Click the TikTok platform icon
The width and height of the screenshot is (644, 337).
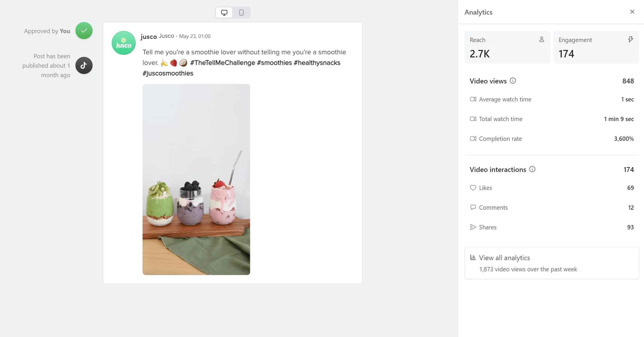pos(84,65)
